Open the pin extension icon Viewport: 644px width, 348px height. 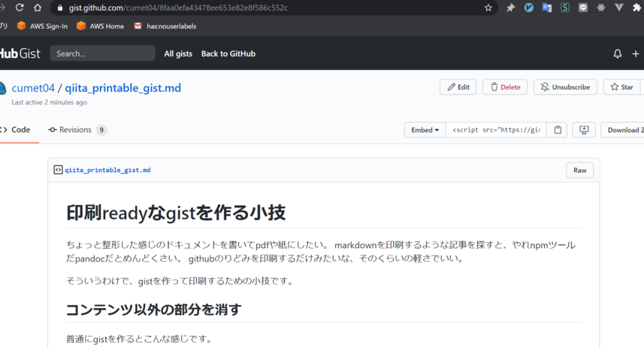coord(510,8)
